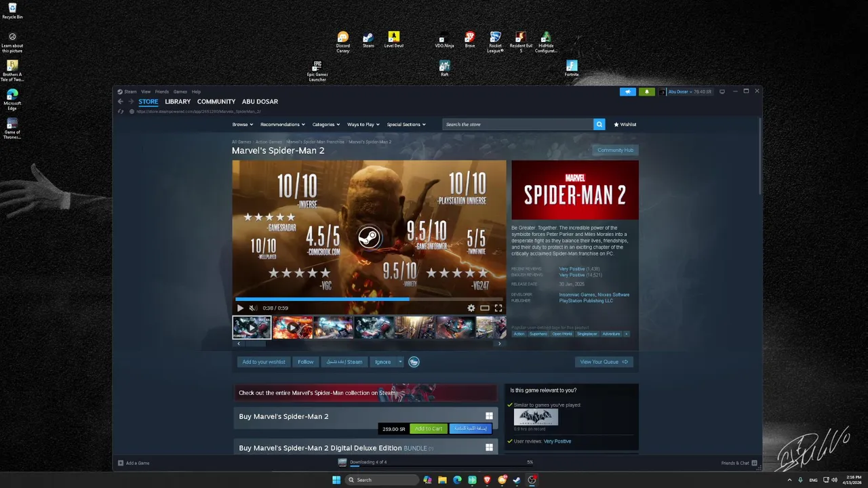The width and height of the screenshot is (868, 488).
Task: Switch to the COMMUNITY tab
Action: (216, 102)
